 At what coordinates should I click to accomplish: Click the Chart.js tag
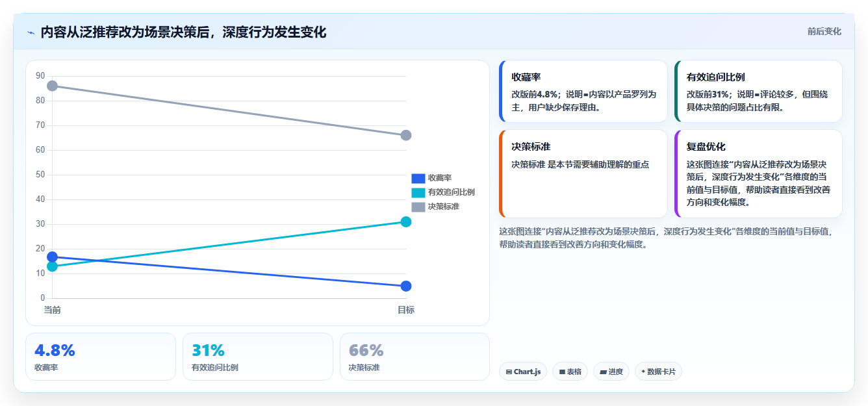[524, 372]
